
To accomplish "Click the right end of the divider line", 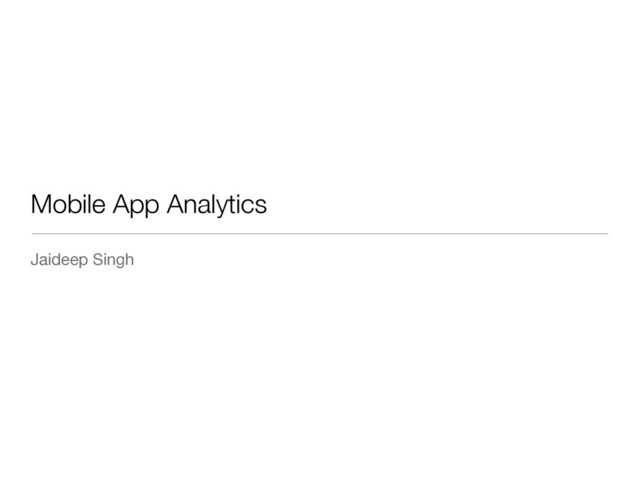I will click(606, 234).
